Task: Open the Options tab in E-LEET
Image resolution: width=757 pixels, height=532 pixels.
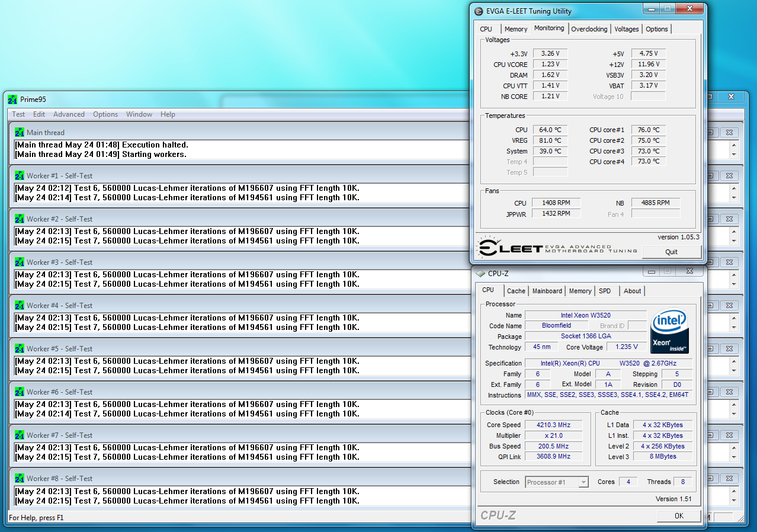Action: pos(657,29)
